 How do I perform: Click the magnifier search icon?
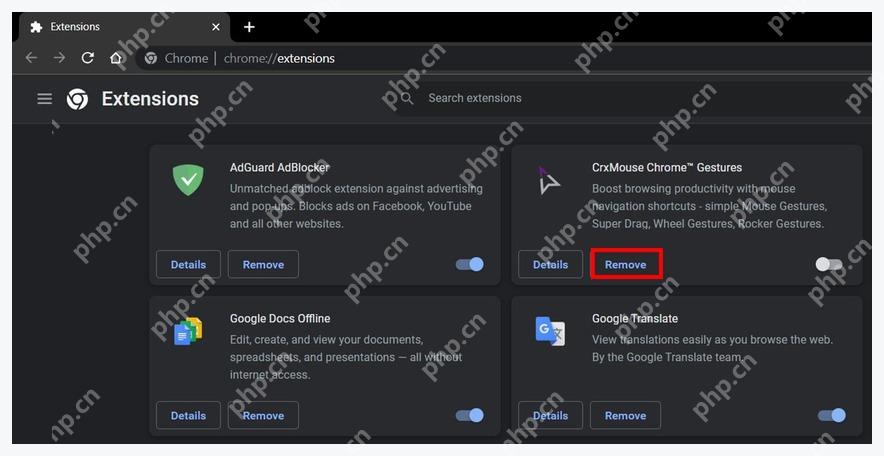point(406,99)
